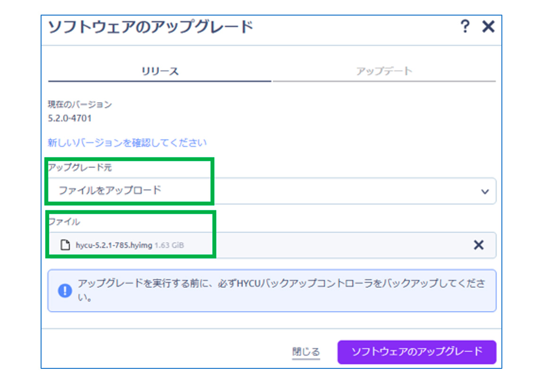Screen dimensions: 542x392
Task: Switch to the リリース tab
Action: tap(160, 71)
